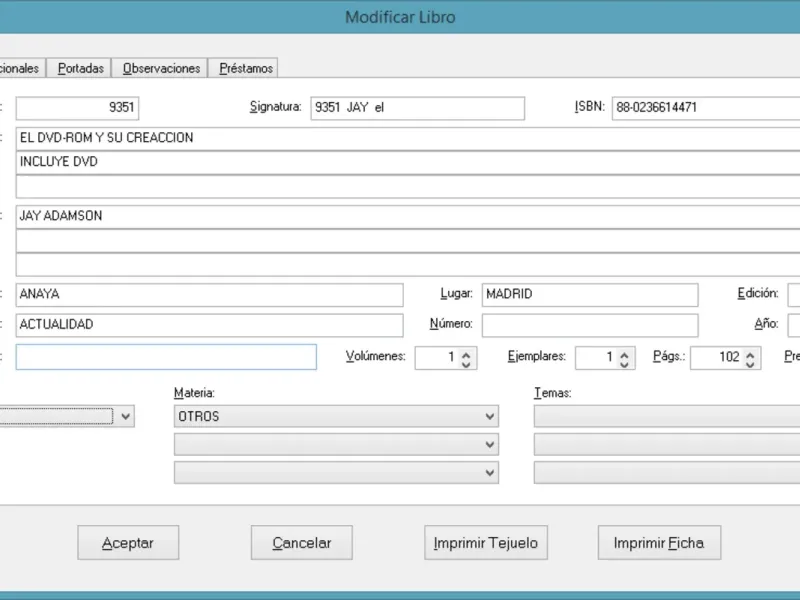The width and height of the screenshot is (800, 600).
Task: Decrease the Págs. value with down arrow
Action: click(751, 363)
